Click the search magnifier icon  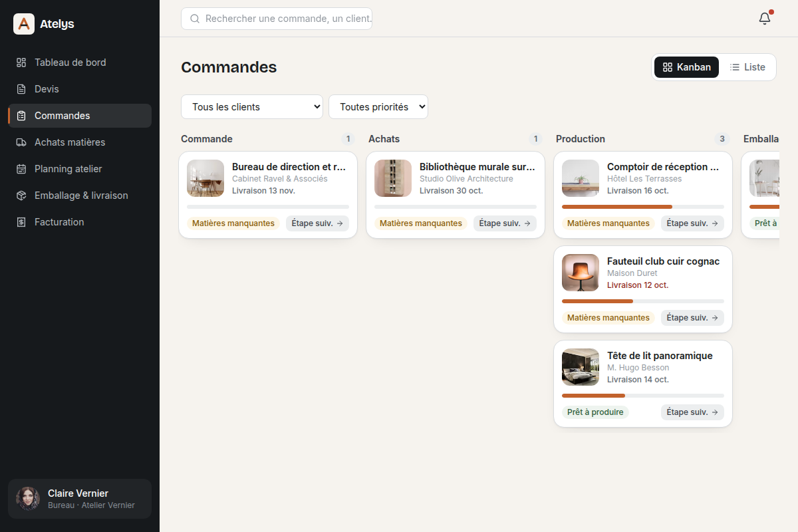(195, 19)
